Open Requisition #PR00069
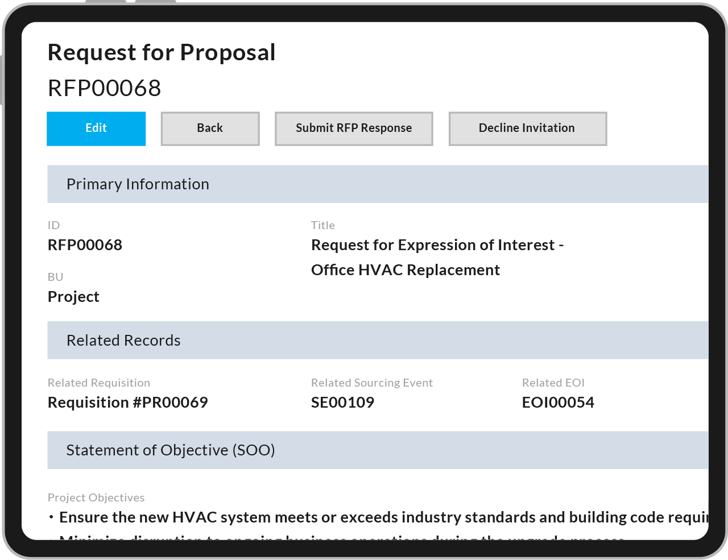Screen dimensions: 728x560 click(127, 403)
